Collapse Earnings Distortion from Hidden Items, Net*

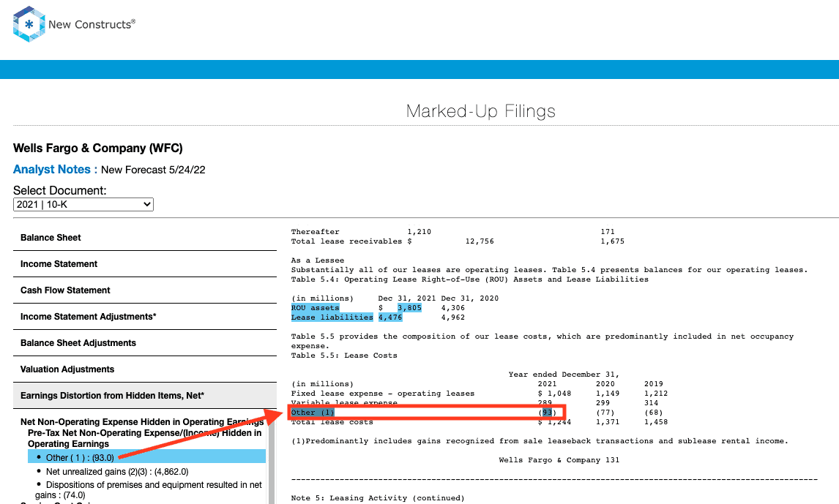pyautogui.click(x=144, y=396)
